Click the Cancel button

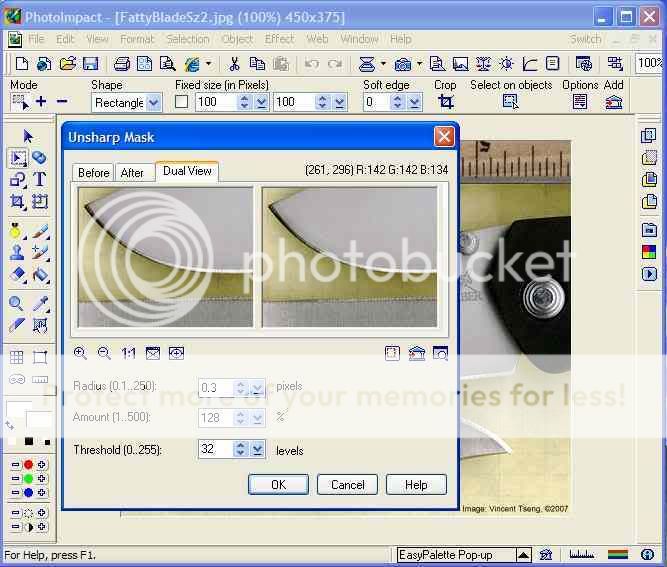click(347, 485)
